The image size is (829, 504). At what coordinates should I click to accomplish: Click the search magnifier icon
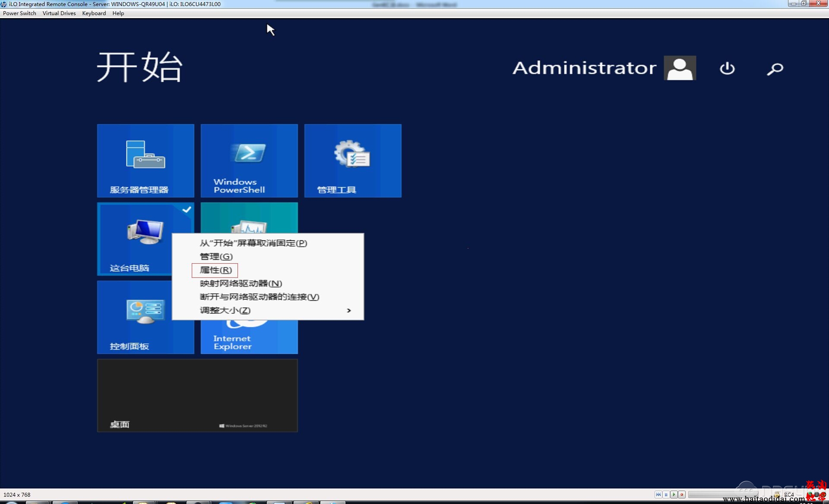point(775,68)
